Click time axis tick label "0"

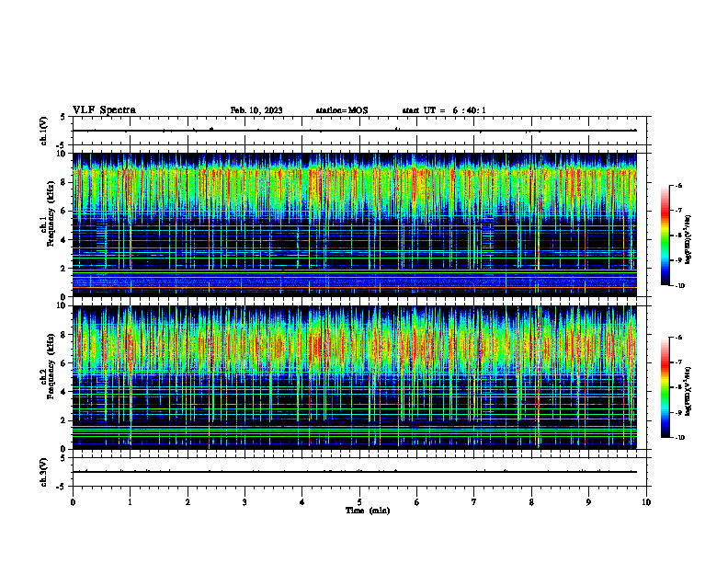[x=73, y=502]
